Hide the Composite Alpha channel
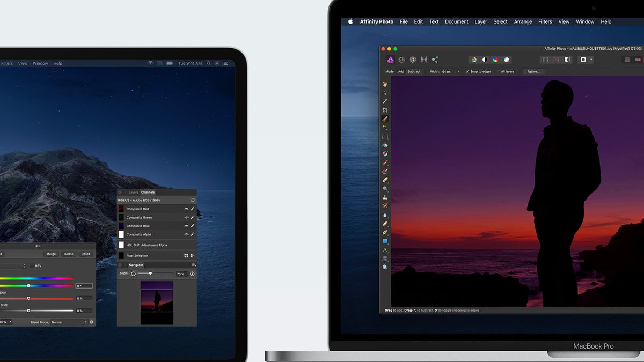 click(187, 234)
